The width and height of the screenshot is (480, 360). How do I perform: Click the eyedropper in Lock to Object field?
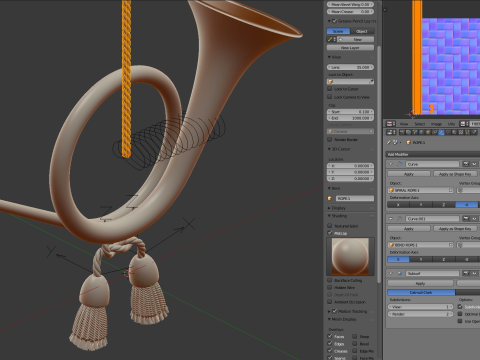tap(372, 81)
